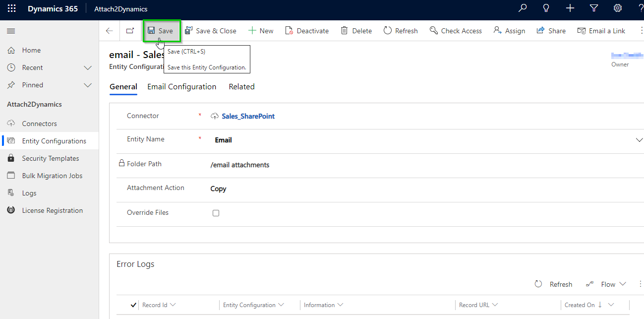Switch to the Email Configuration tab

click(x=182, y=87)
